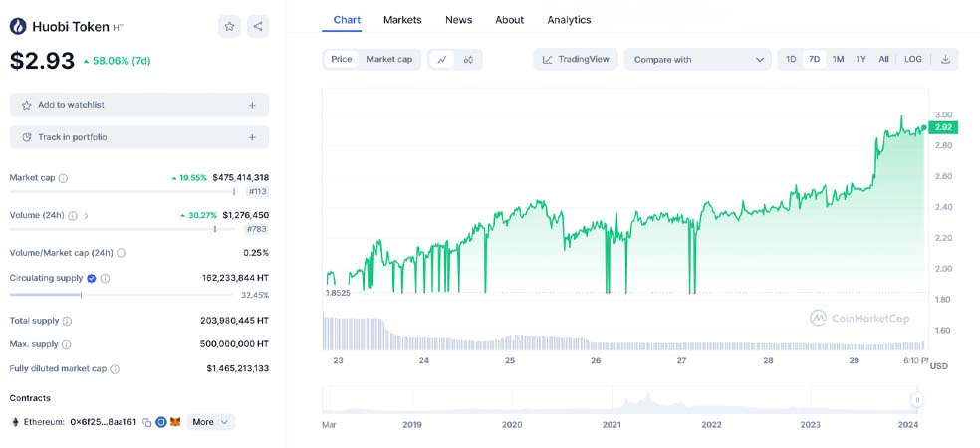Click the Ethereum contract address 0x6f25...8aa161
Viewport: 980px width, 448px height.
point(104,422)
